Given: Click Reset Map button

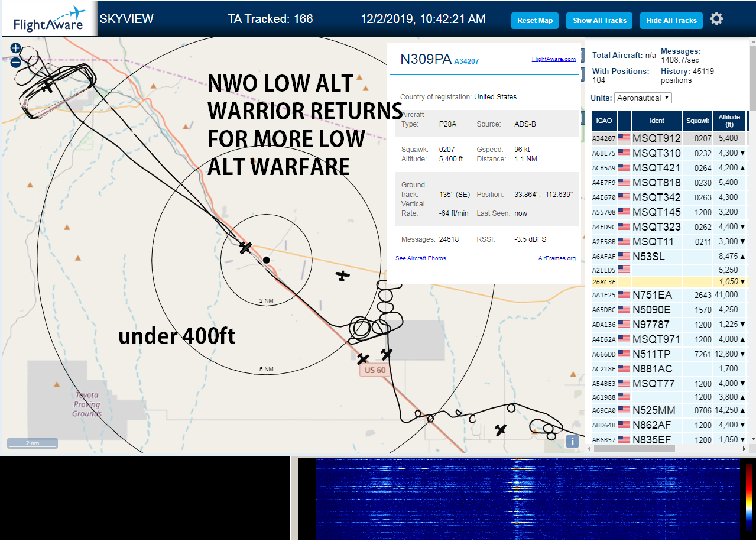Looking at the screenshot, I should 535,21.
